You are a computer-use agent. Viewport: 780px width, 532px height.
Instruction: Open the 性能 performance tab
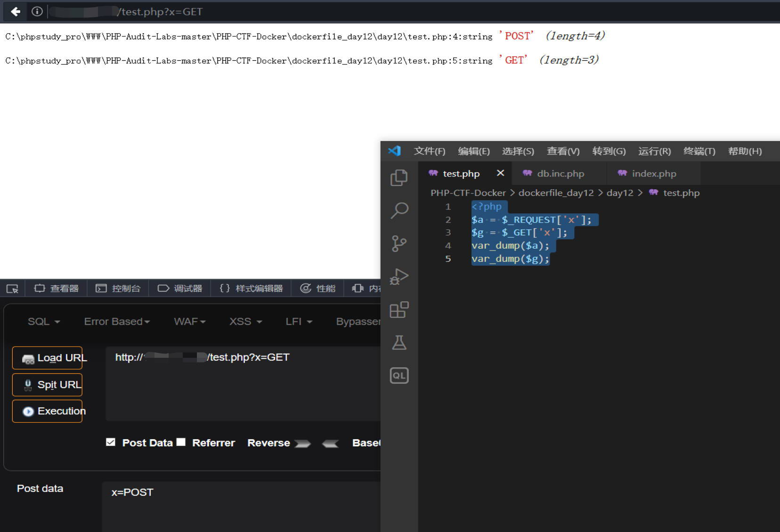pos(318,288)
